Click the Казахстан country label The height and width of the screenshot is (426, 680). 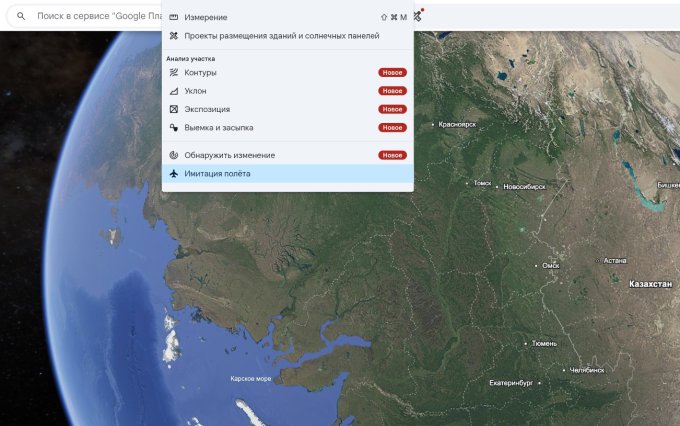651,284
